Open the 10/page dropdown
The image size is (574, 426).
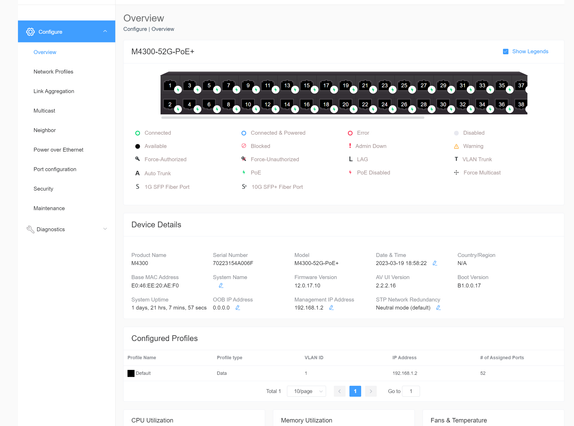[x=306, y=391]
